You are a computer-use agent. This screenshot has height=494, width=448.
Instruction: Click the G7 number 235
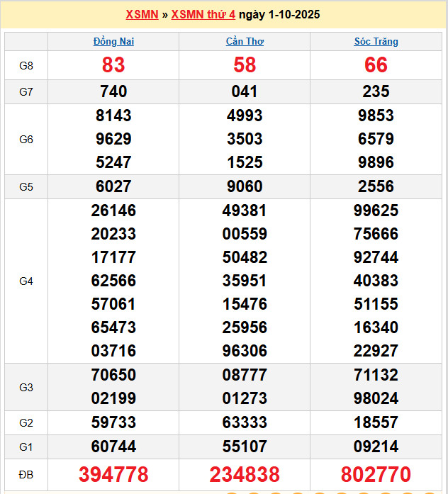click(376, 91)
